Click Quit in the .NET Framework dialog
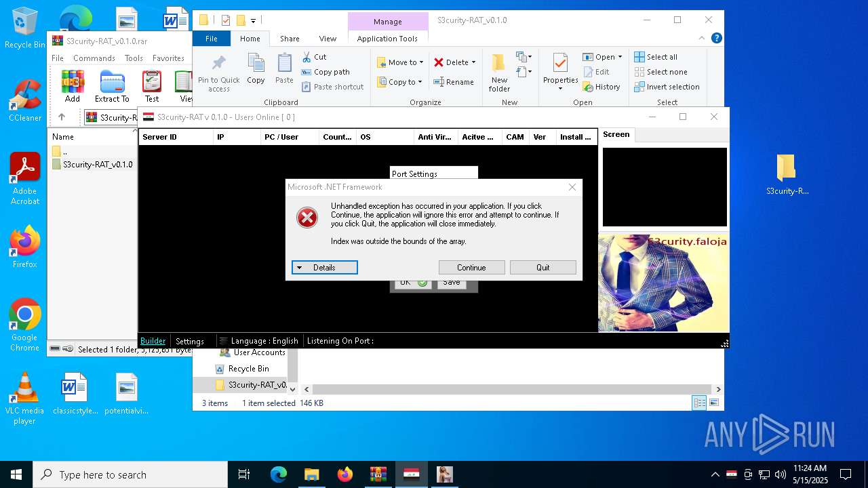Screen dimensions: 868x488 point(543,268)
